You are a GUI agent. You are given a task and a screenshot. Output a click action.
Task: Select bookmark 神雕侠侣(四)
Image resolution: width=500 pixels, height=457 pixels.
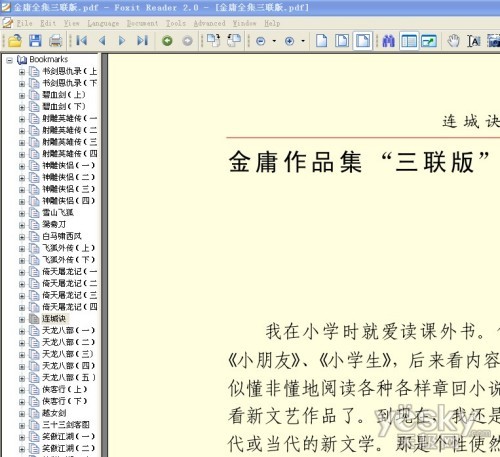pos(68,201)
